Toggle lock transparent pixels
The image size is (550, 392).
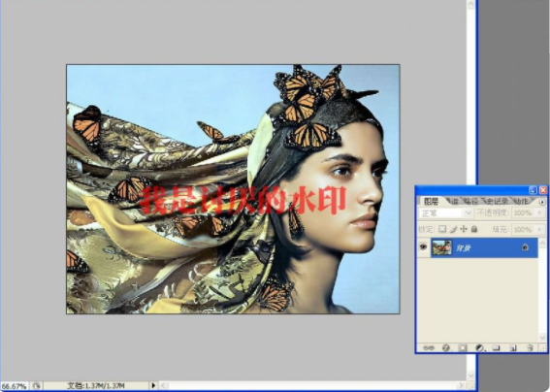pos(442,229)
